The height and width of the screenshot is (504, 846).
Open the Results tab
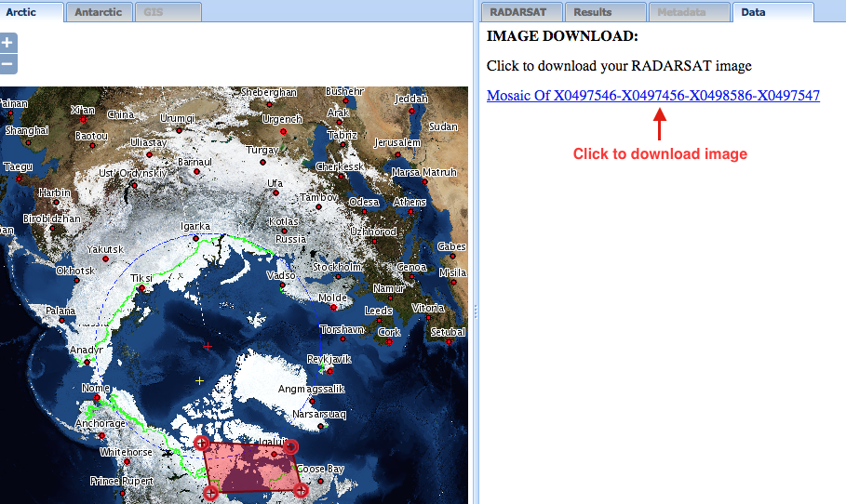click(605, 12)
